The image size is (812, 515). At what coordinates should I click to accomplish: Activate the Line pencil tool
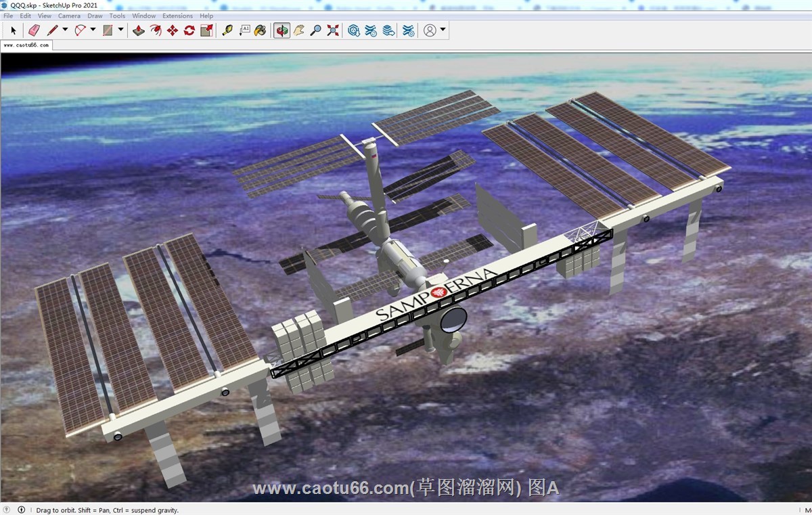click(52, 30)
